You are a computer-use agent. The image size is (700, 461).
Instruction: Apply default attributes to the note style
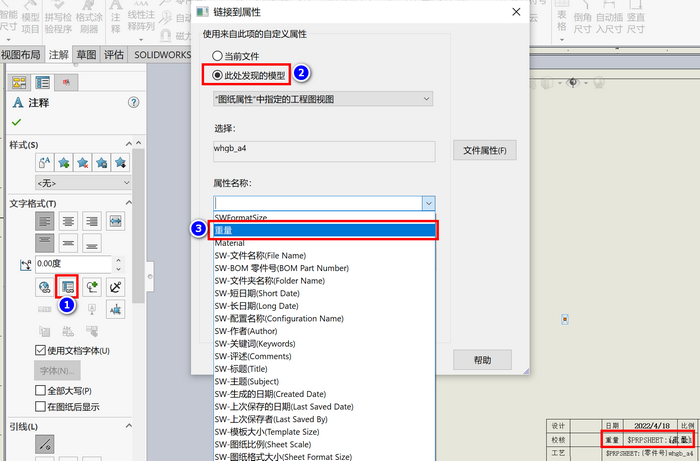[45, 162]
